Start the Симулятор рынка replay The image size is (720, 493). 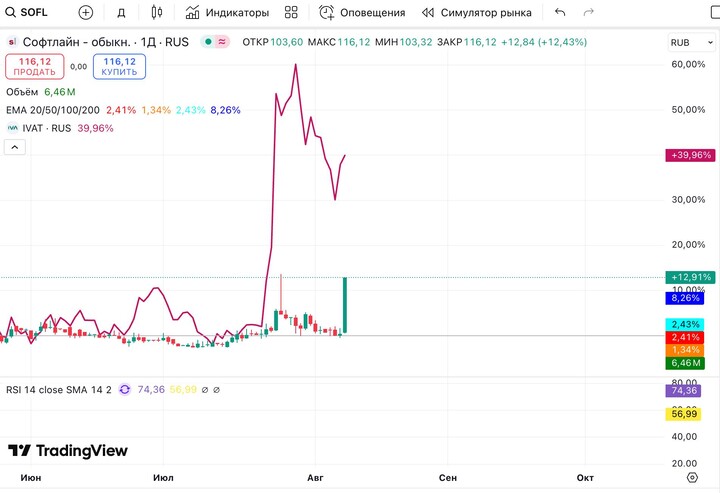click(x=477, y=12)
